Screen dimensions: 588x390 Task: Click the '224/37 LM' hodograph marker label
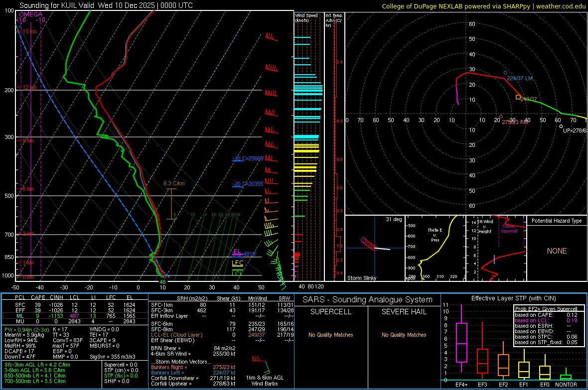tap(520, 78)
